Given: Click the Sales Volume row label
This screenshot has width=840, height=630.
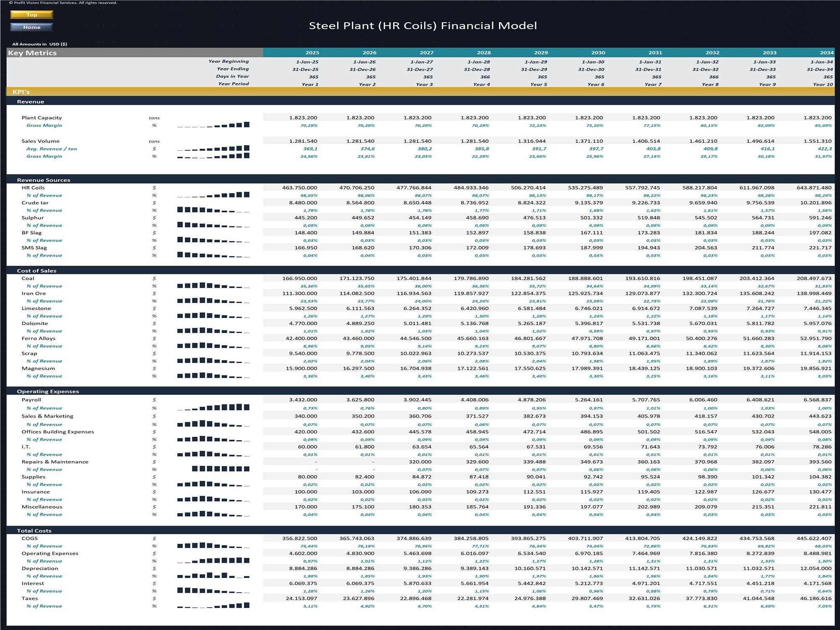Looking at the screenshot, I should click(x=40, y=141).
